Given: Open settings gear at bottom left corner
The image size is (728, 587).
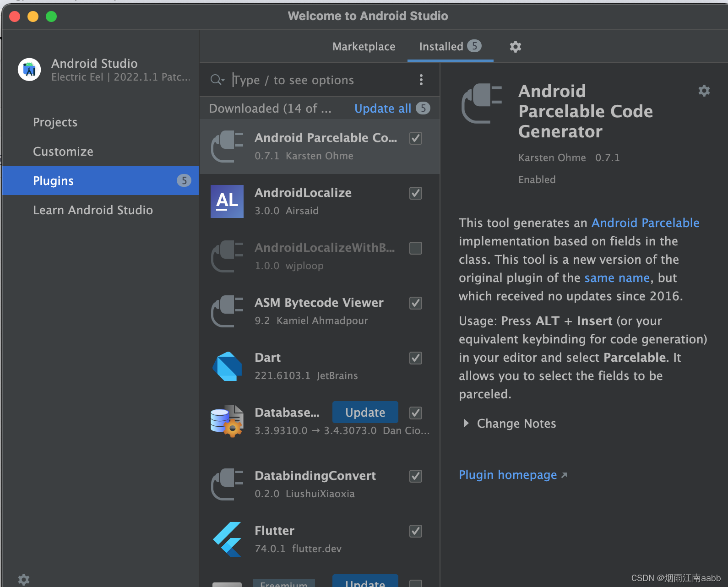Looking at the screenshot, I should coord(24,580).
